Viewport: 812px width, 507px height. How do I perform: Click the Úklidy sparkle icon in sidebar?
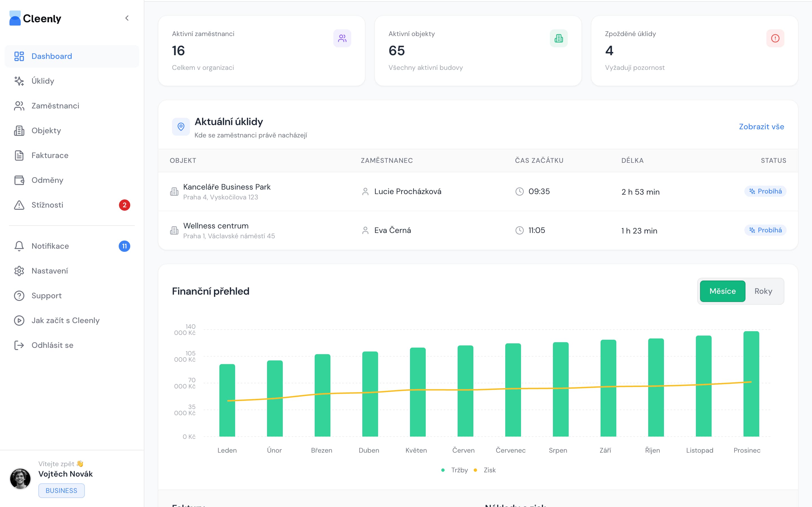(x=19, y=81)
